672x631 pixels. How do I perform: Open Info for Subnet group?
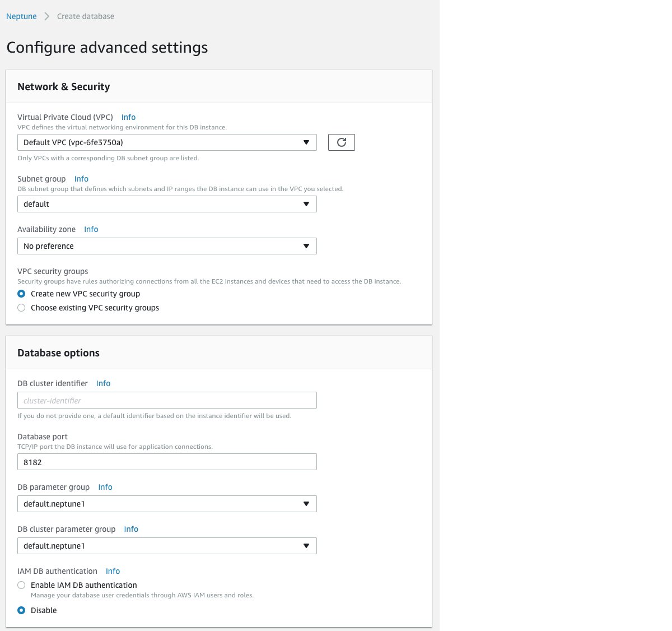click(x=81, y=178)
